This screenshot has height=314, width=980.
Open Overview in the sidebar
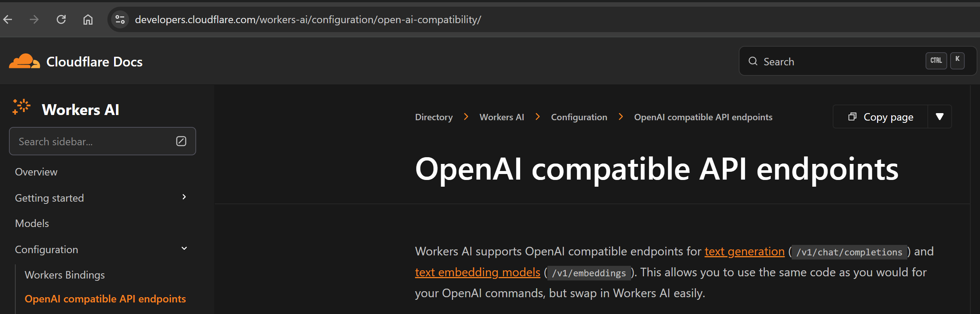coord(36,172)
